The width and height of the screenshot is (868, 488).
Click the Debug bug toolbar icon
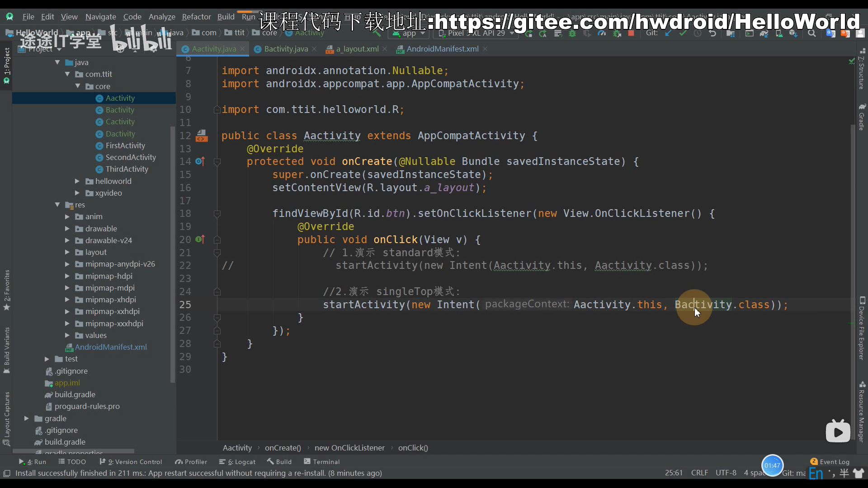tap(572, 33)
